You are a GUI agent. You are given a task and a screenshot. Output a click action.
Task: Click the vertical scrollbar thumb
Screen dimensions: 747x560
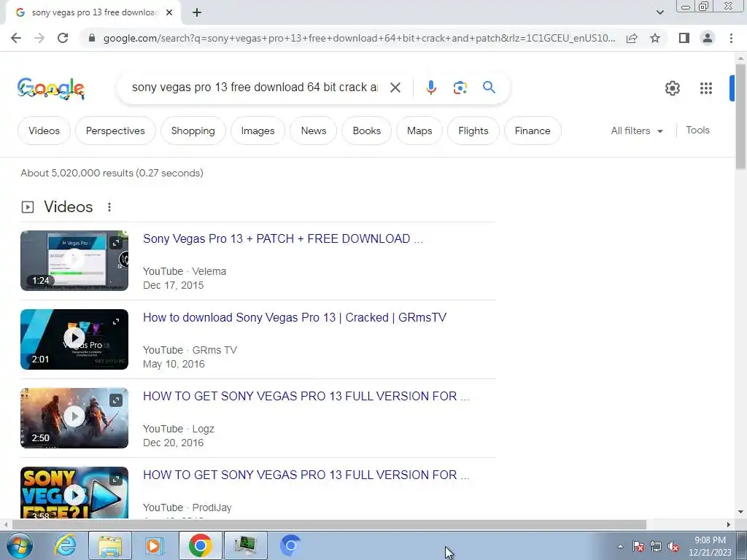(x=740, y=117)
